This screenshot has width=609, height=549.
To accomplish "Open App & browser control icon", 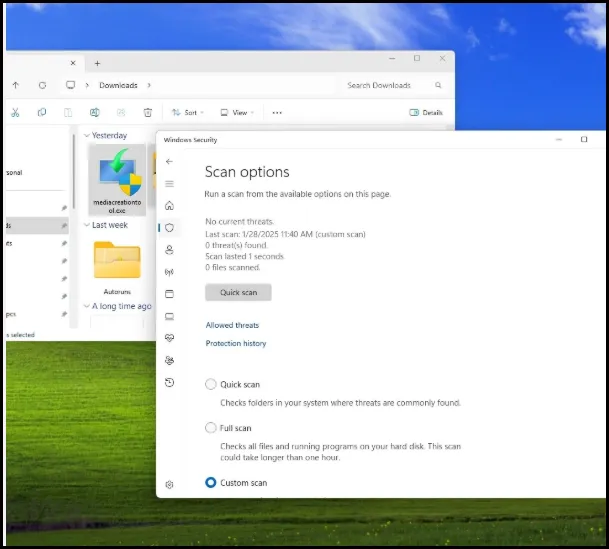I will (169, 294).
